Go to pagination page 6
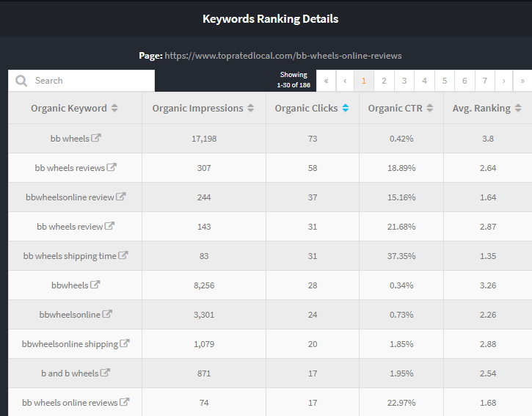This screenshot has width=532, height=416. [464, 81]
